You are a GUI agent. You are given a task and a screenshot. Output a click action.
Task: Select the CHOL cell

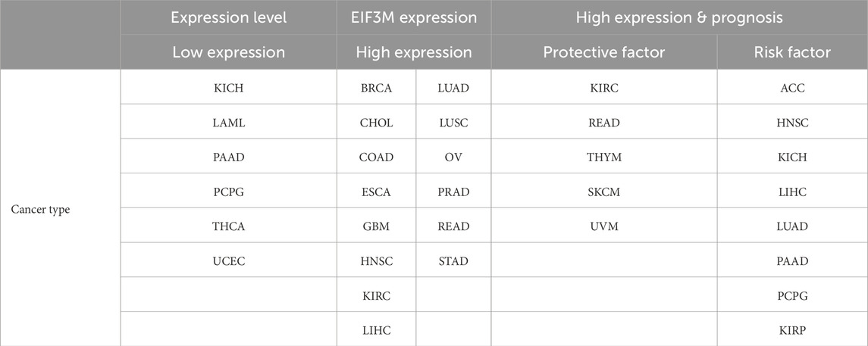coord(376,123)
